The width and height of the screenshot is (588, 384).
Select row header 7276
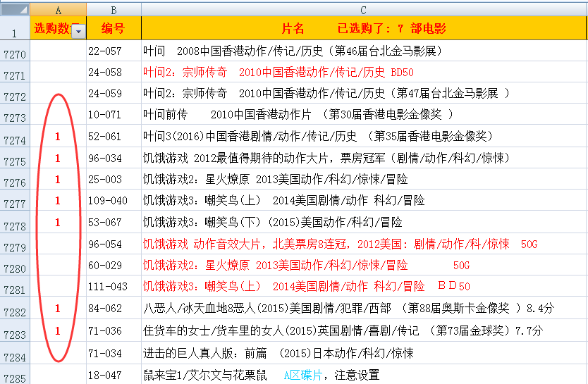point(15,179)
